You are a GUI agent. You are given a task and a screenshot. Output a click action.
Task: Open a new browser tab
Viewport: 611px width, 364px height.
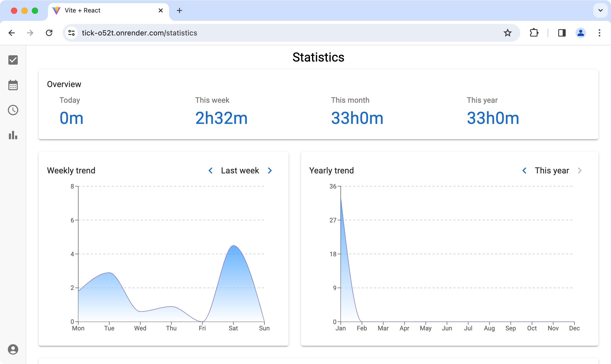pos(179,10)
